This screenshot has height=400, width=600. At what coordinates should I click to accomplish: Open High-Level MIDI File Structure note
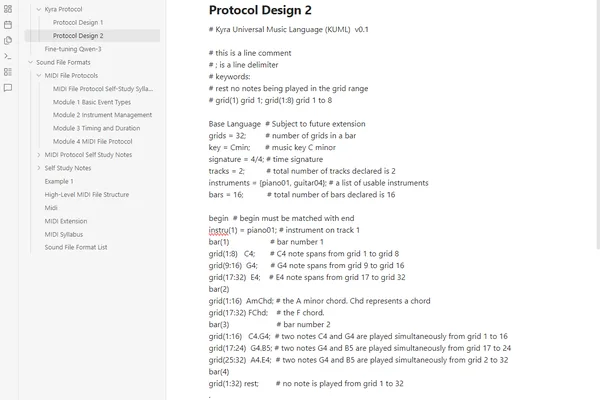[x=87, y=194]
